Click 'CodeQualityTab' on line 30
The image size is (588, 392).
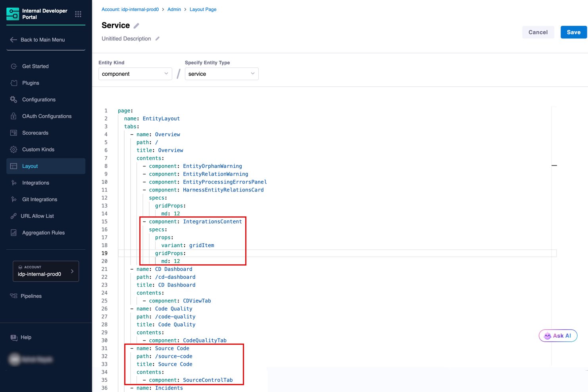click(x=205, y=340)
